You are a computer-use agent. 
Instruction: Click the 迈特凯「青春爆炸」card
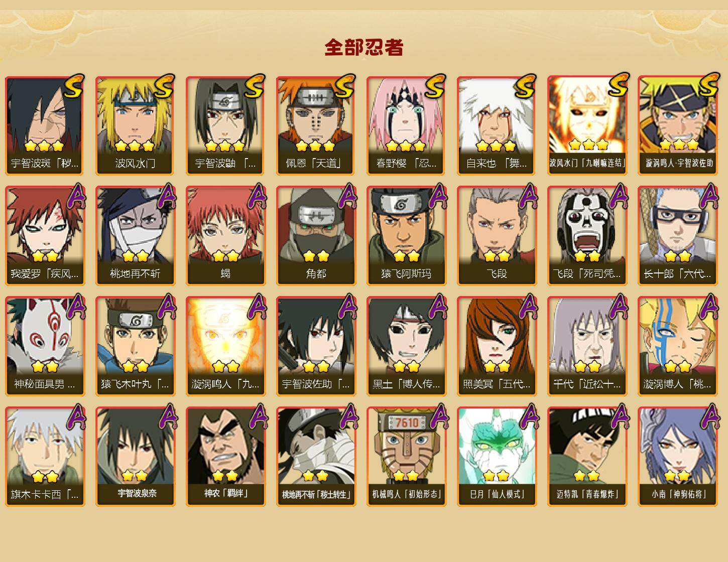click(x=587, y=456)
